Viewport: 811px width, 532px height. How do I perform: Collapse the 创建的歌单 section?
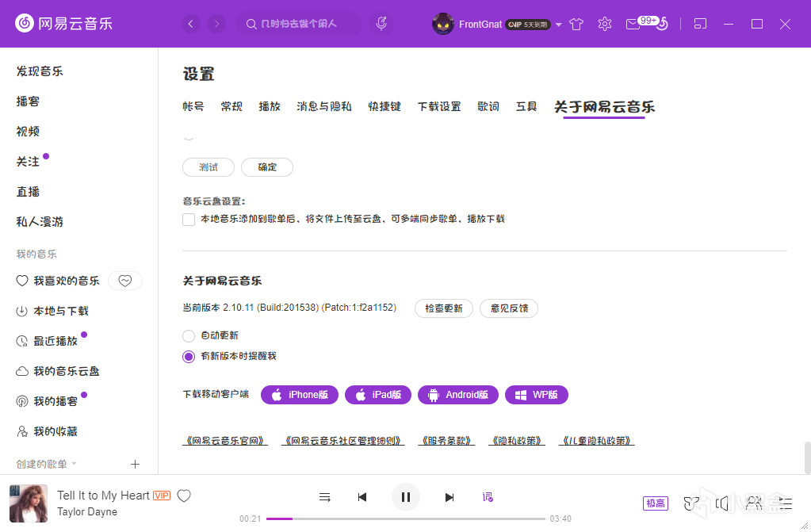tap(47, 464)
